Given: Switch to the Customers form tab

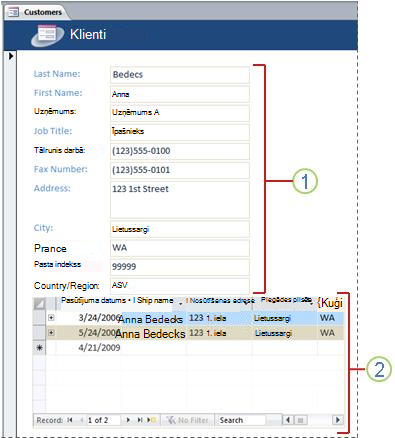Looking at the screenshot, I should 37,12.
